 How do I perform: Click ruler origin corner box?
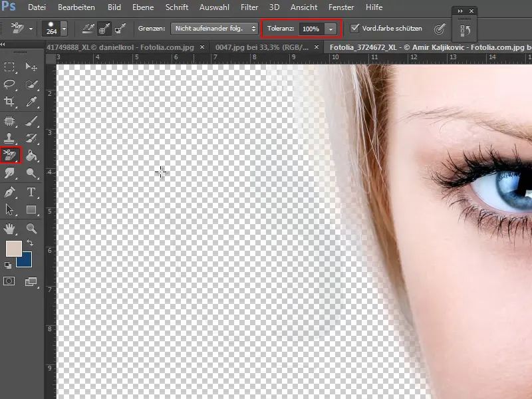(51, 59)
